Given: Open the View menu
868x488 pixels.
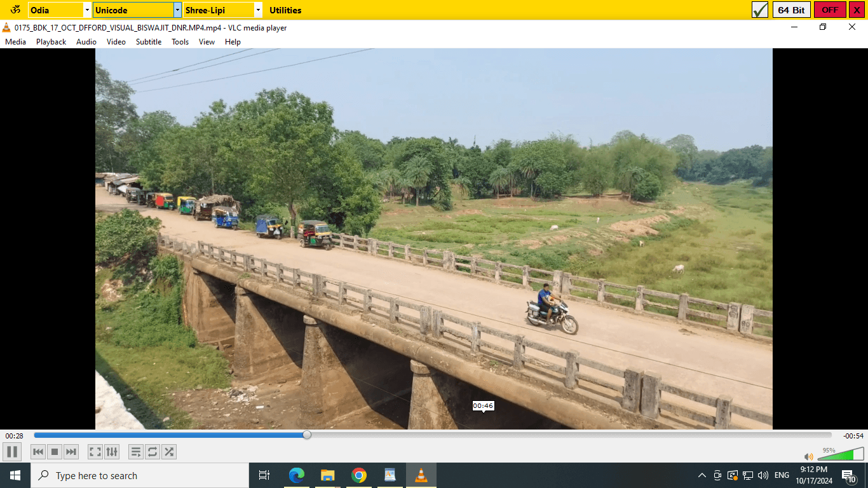Looking at the screenshot, I should click(207, 42).
